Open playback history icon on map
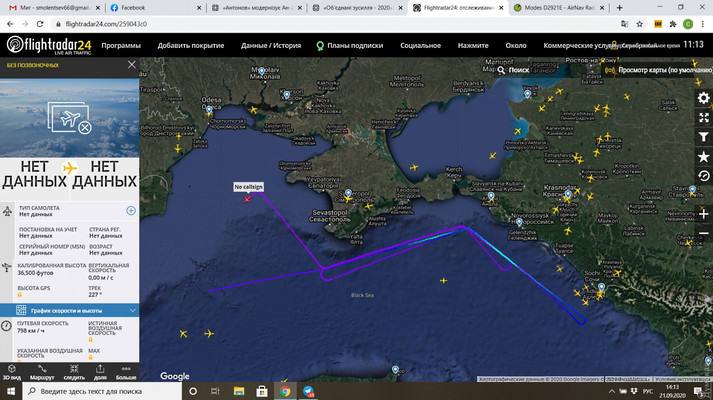 click(x=703, y=176)
